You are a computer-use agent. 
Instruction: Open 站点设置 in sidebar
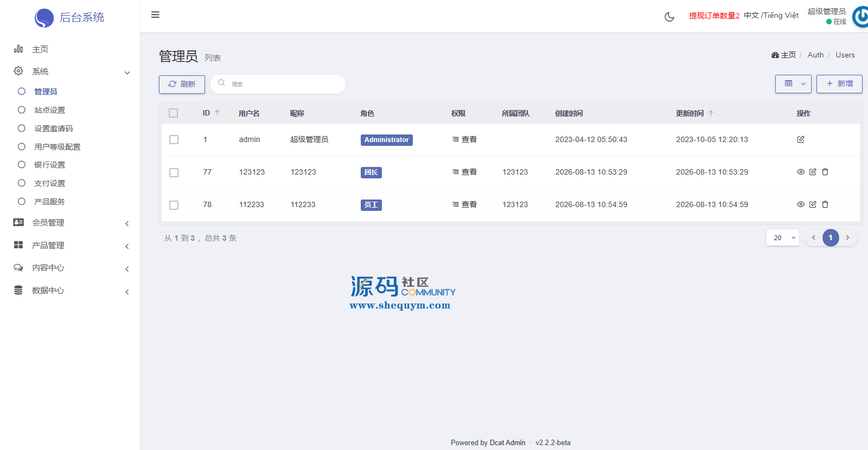[49, 110]
